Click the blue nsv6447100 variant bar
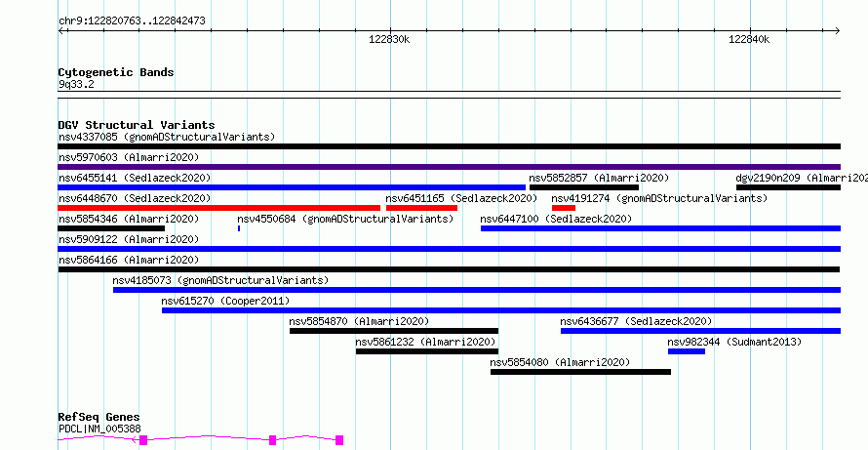 pos(660,228)
